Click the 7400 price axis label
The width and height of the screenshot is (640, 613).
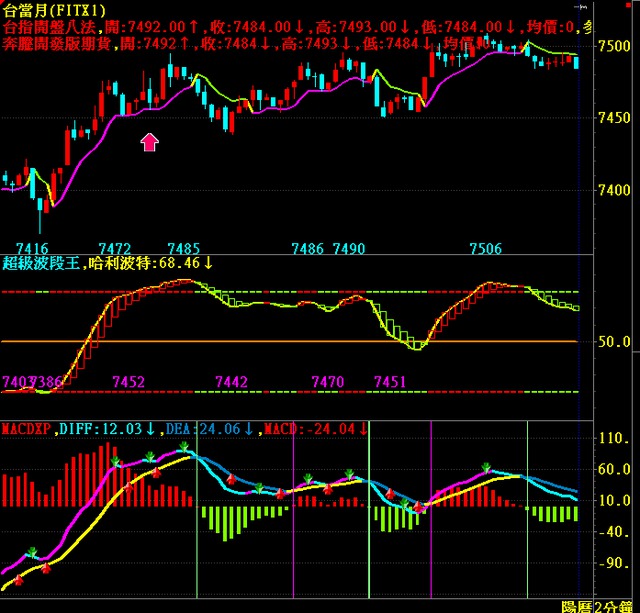pos(614,190)
